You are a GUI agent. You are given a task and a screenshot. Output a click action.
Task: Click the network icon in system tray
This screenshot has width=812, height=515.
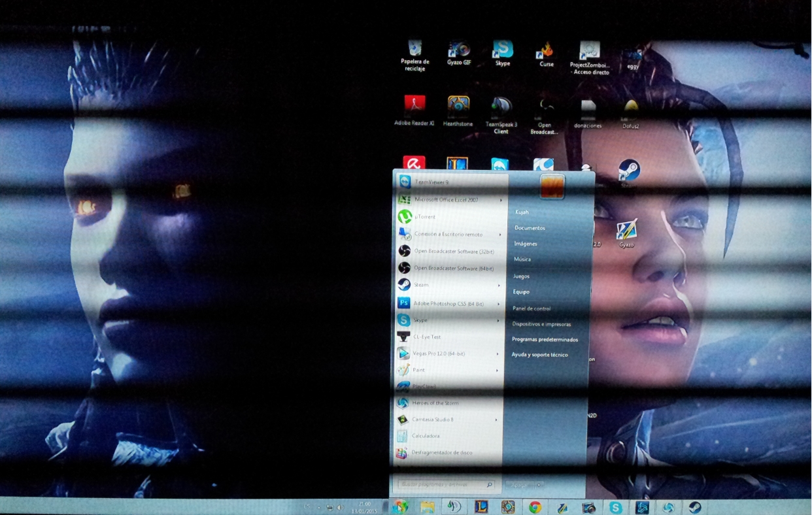(x=330, y=507)
